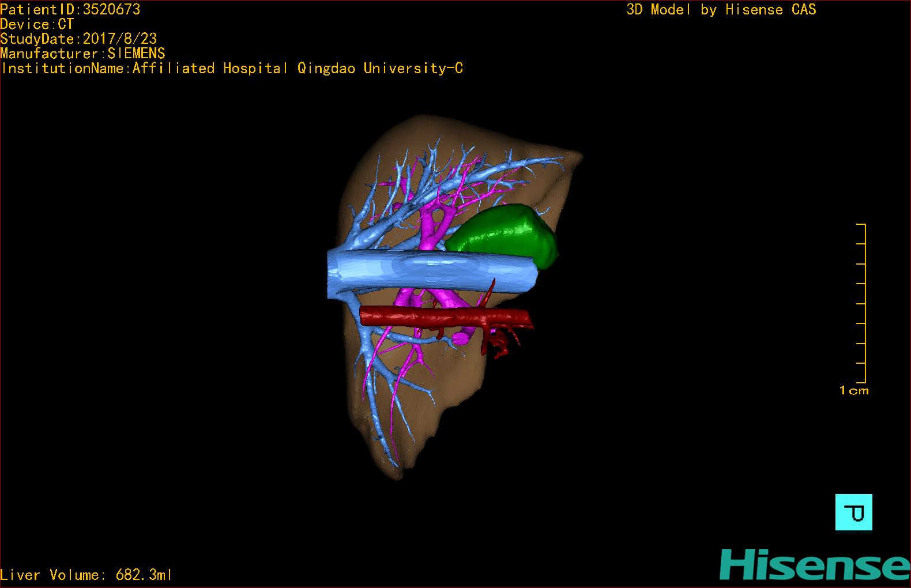
Task: Click the StudyDate:2017/8/23 text
Action: coord(78,39)
